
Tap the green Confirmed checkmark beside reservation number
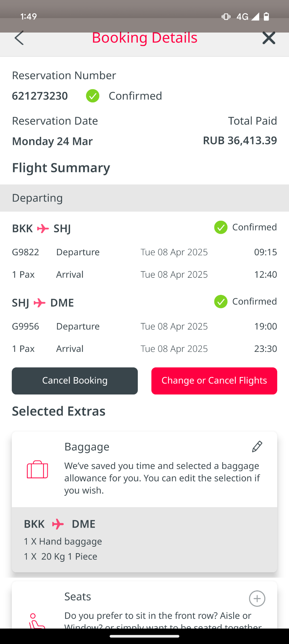pyautogui.click(x=93, y=96)
